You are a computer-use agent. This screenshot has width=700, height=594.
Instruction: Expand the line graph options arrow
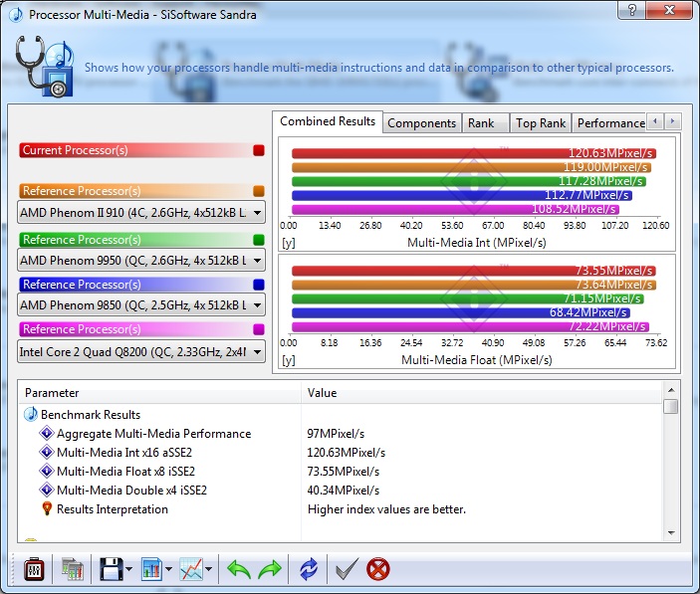point(208,569)
